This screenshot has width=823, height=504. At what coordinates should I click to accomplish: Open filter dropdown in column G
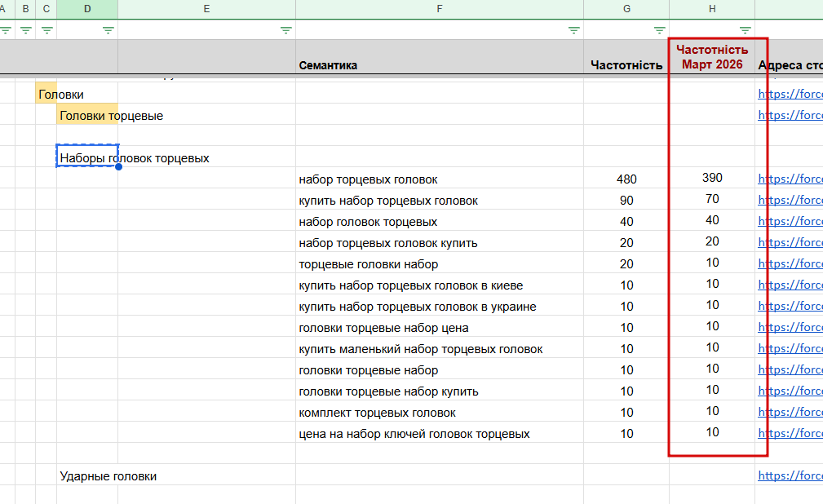tap(660, 30)
